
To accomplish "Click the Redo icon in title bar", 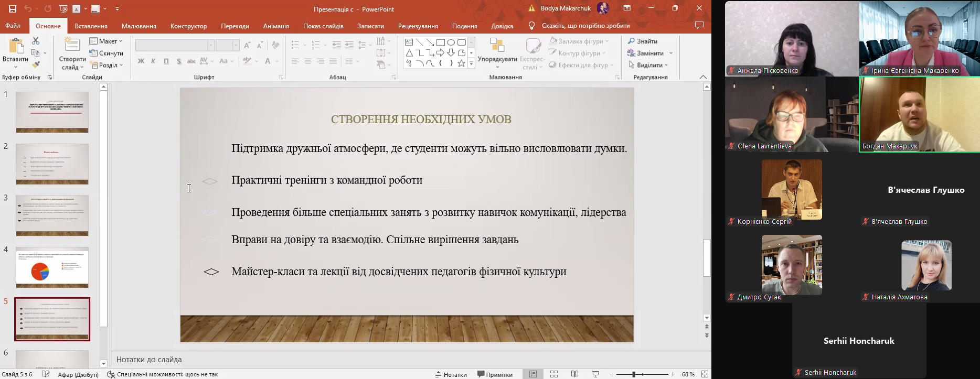I will tap(48, 8).
